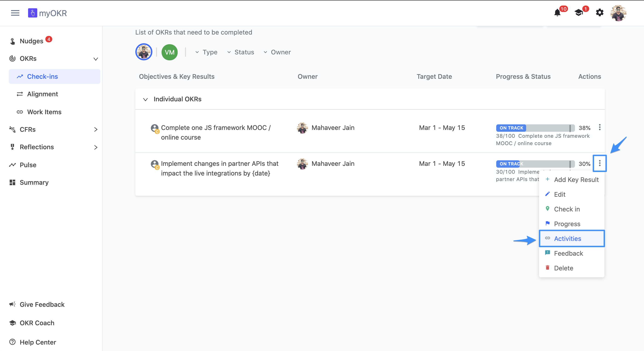Open the Status filter dropdown
The height and width of the screenshot is (351, 644).
pos(241,52)
